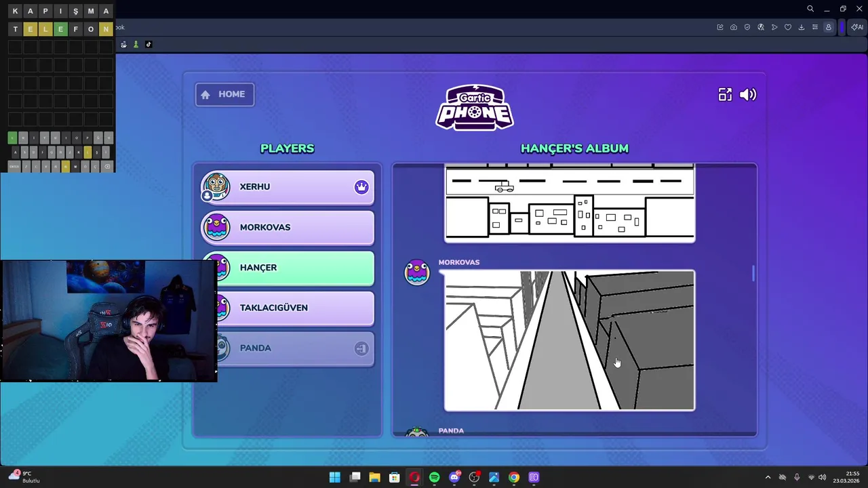Open the weather widget showing 9°C

24,476
